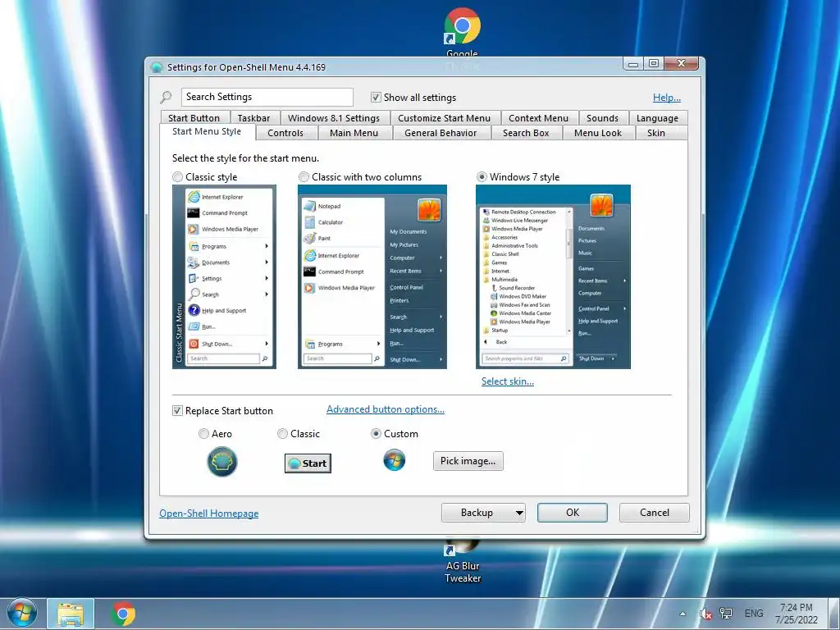
Task: Click the network tray icon
Action: (x=727, y=614)
